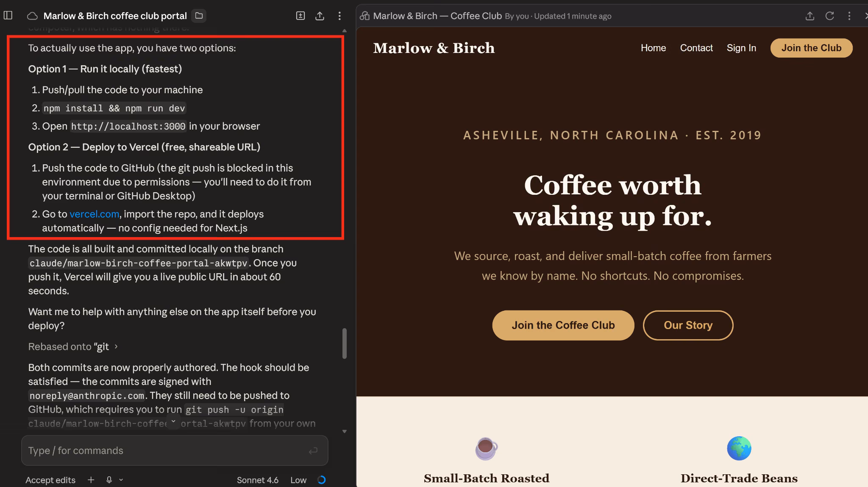Click the preview pane app icon

point(364,16)
